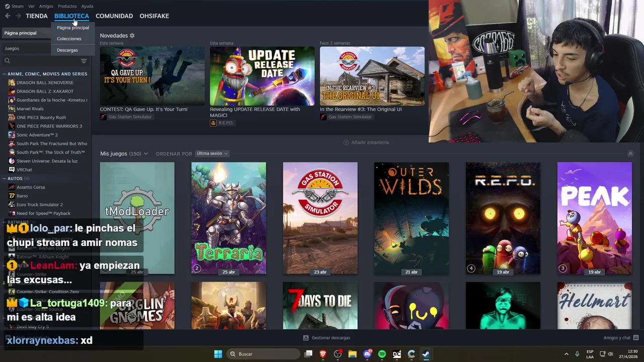Screen dimensions: 644x362
Task: Select the Outer Wilds game cover
Action: tap(412, 218)
